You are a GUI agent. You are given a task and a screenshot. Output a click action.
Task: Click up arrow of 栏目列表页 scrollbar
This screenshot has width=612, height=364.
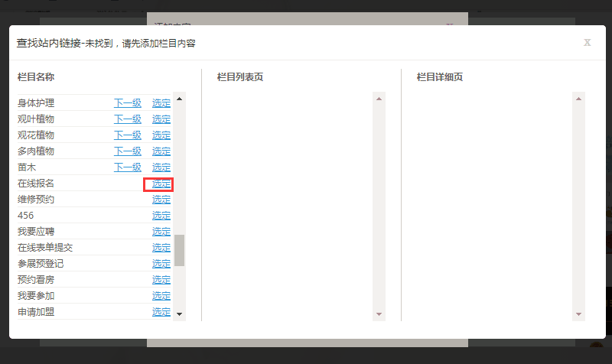(x=379, y=99)
